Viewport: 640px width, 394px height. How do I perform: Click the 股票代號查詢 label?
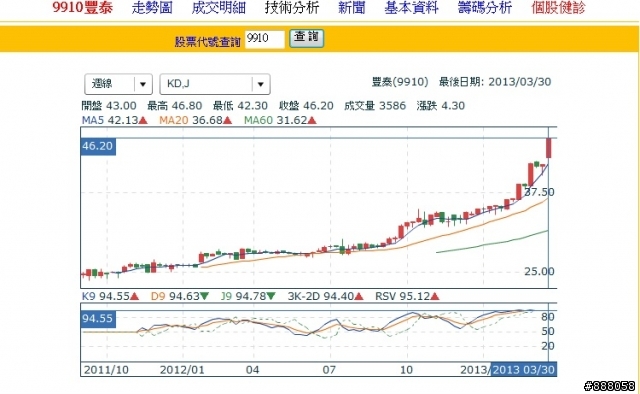(208, 42)
